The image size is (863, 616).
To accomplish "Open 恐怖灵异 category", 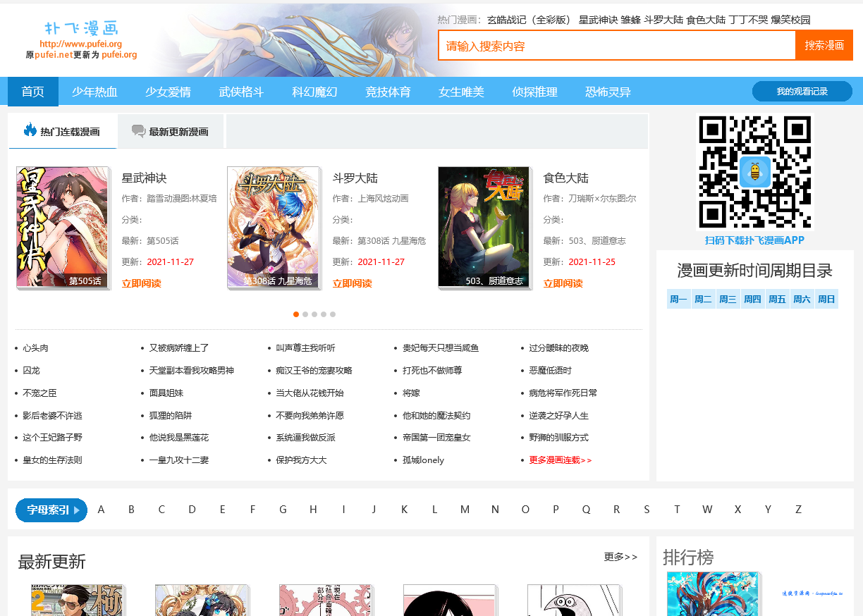I will 608,92.
